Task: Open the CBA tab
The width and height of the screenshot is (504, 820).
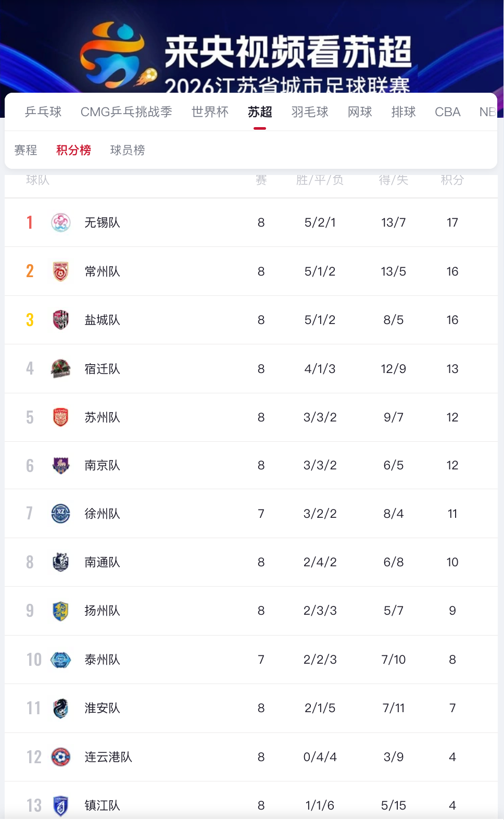Action: [448, 112]
